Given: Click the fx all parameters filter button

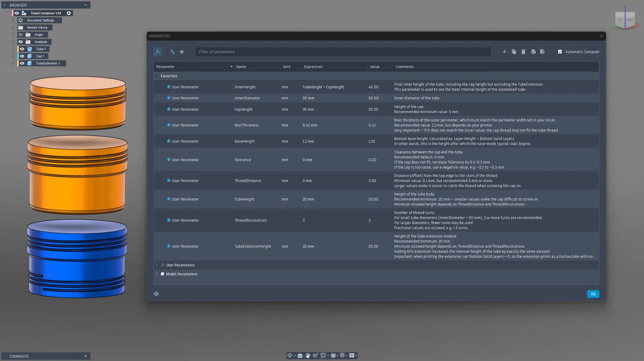Looking at the screenshot, I should click(158, 52).
